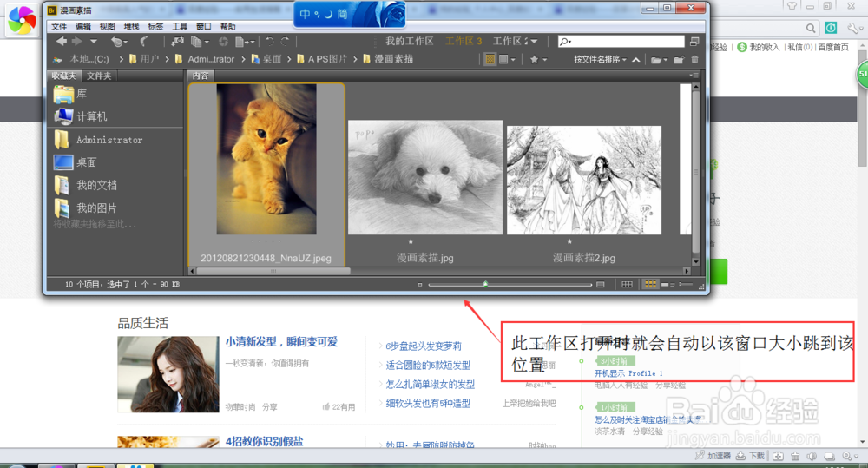Toggle lock thumbnail grid
The image size is (868, 468).
pyautogui.click(x=627, y=285)
